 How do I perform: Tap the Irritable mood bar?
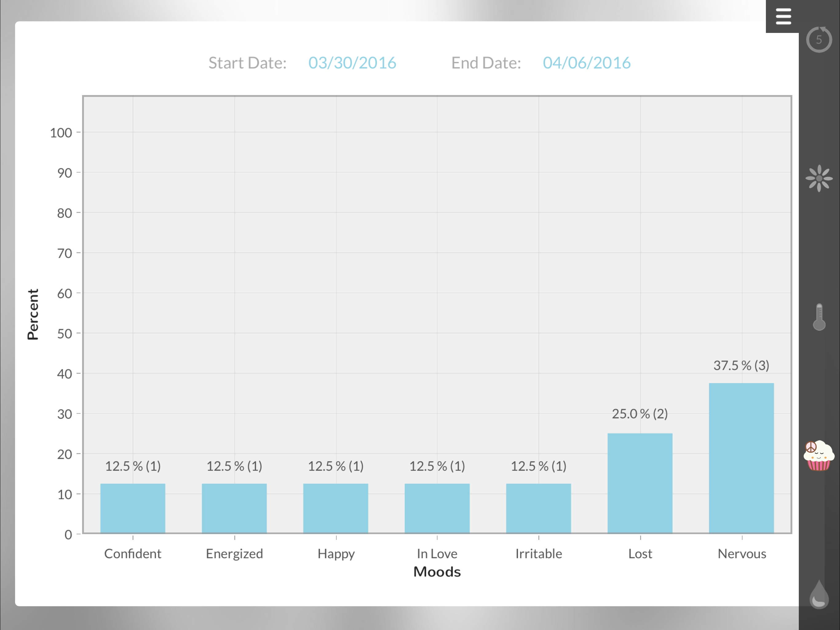click(538, 508)
